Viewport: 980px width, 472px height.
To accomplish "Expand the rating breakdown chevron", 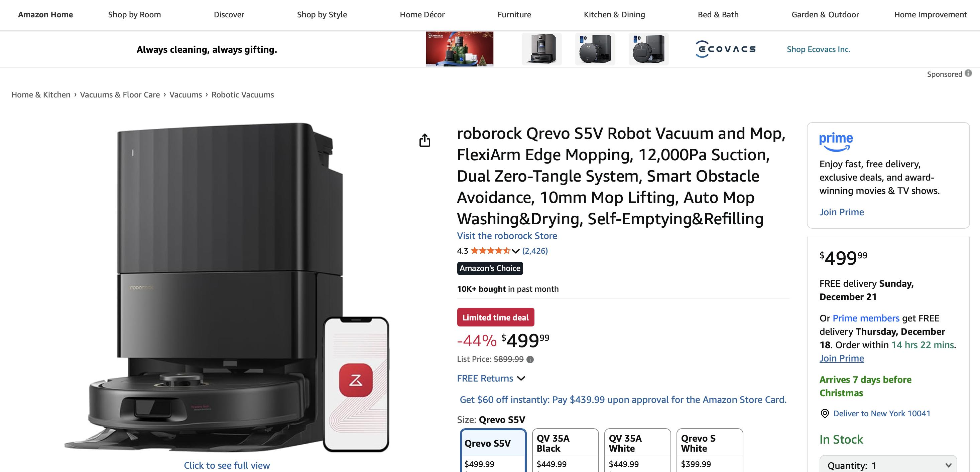I will (x=515, y=251).
